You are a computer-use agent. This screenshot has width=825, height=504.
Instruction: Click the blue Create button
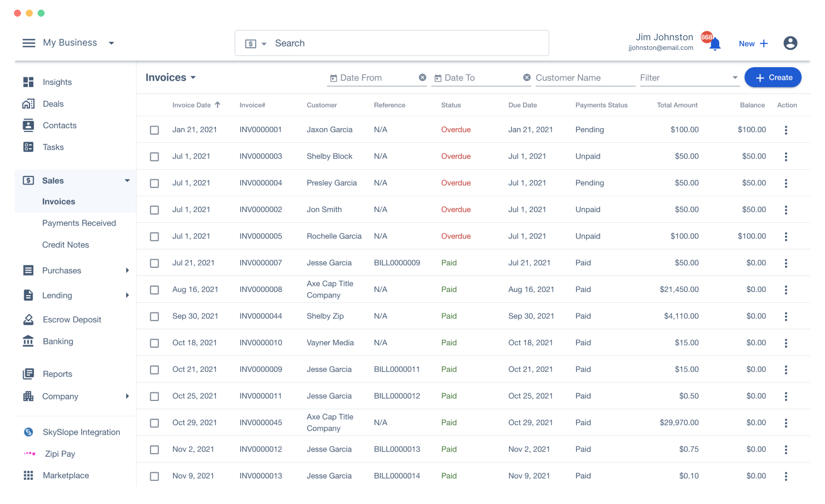coord(772,78)
